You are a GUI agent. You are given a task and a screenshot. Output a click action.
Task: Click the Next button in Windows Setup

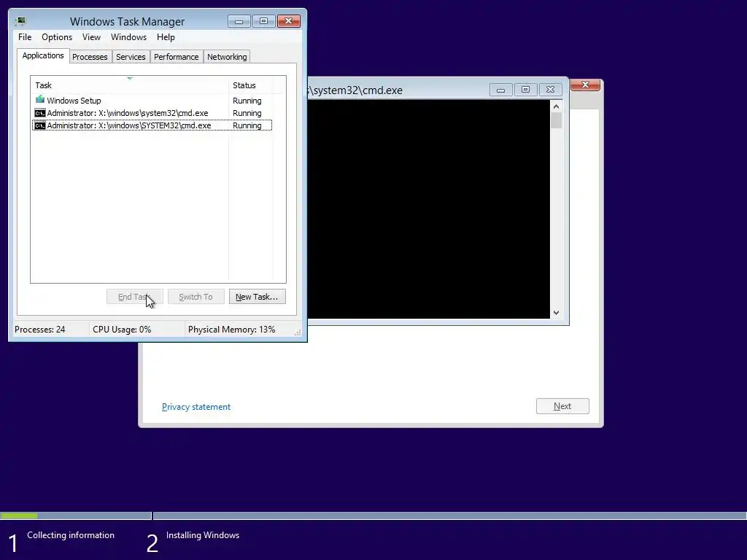coord(562,406)
